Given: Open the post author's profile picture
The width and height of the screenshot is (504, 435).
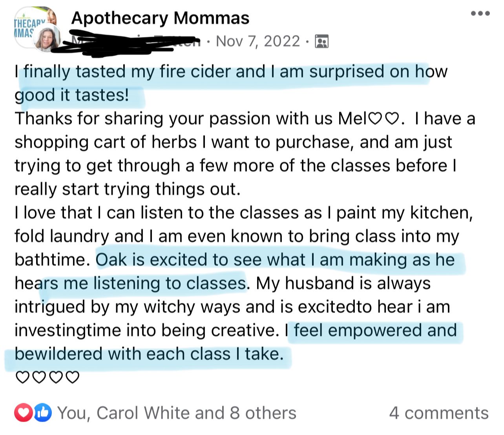Looking at the screenshot, I should tap(48, 38).
